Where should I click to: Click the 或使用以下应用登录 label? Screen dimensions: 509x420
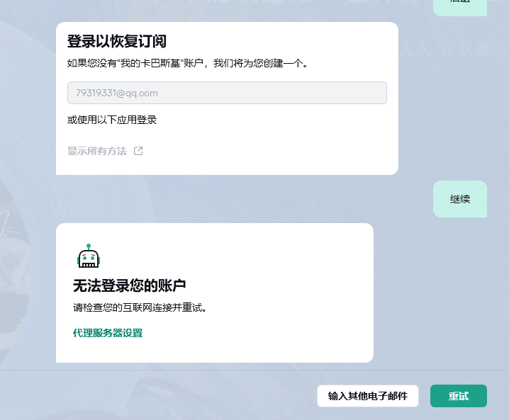[112, 120]
